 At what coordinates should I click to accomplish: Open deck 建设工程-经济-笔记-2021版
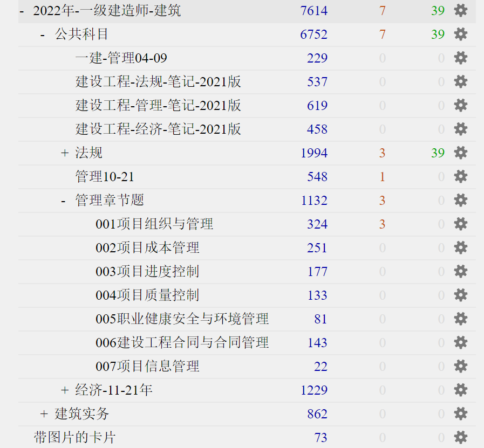point(158,129)
